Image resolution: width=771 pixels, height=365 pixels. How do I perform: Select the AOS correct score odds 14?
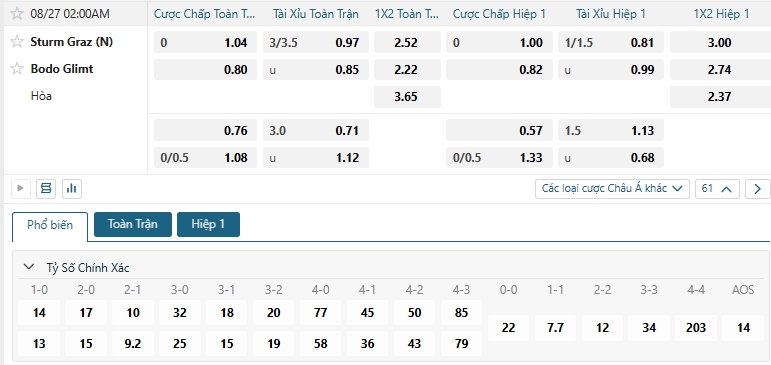tap(743, 328)
